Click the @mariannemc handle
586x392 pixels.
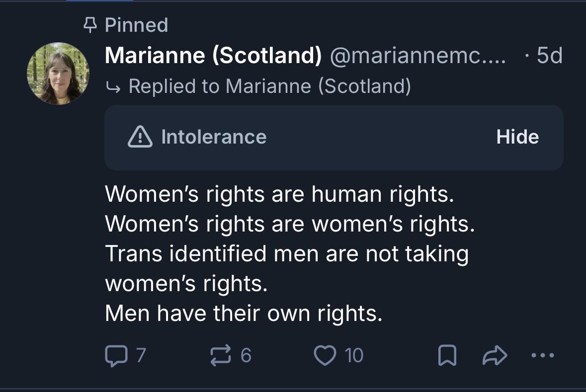(418, 55)
